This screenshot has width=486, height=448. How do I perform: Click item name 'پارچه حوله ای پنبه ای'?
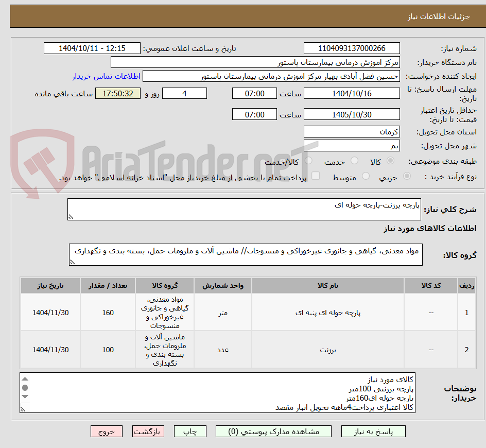(x=328, y=313)
